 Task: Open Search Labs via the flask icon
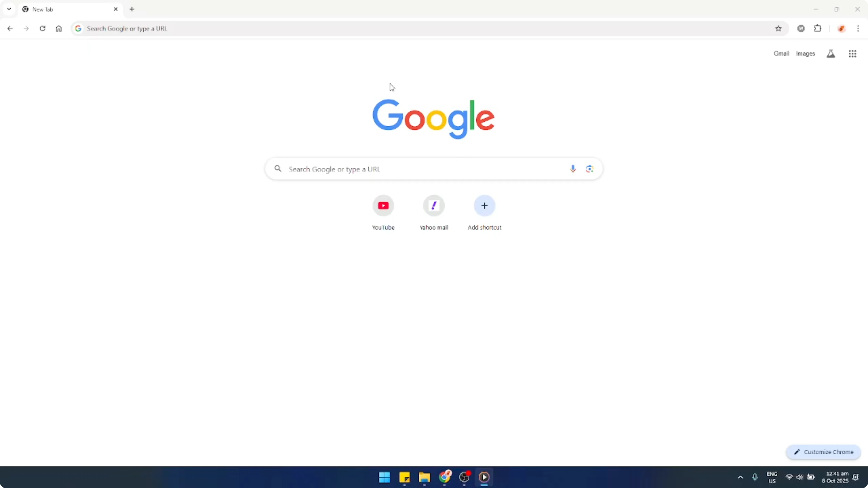[830, 54]
